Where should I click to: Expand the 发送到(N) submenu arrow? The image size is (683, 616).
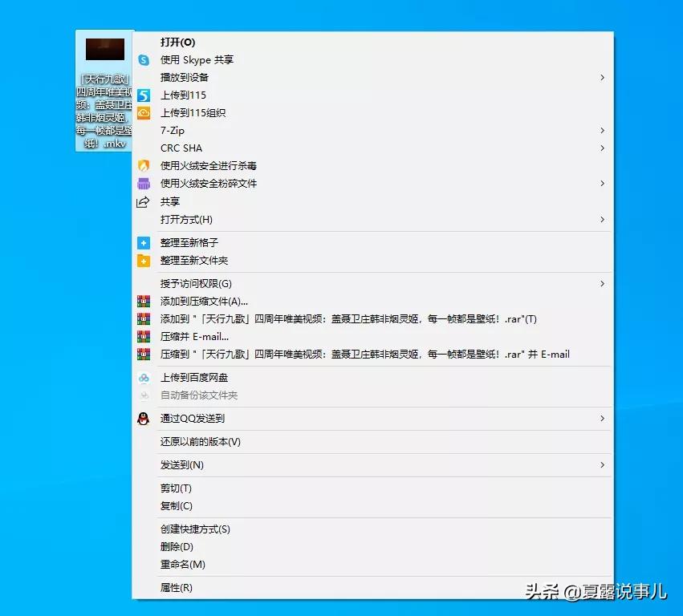(602, 465)
